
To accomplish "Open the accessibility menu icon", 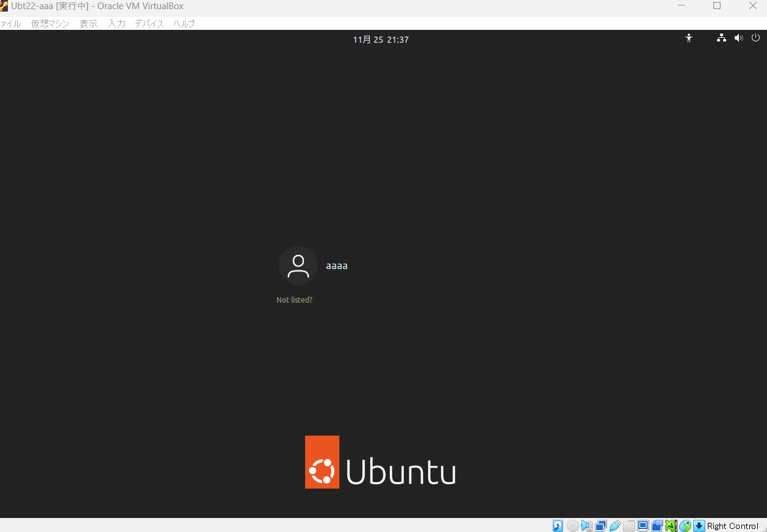I will click(x=689, y=38).
